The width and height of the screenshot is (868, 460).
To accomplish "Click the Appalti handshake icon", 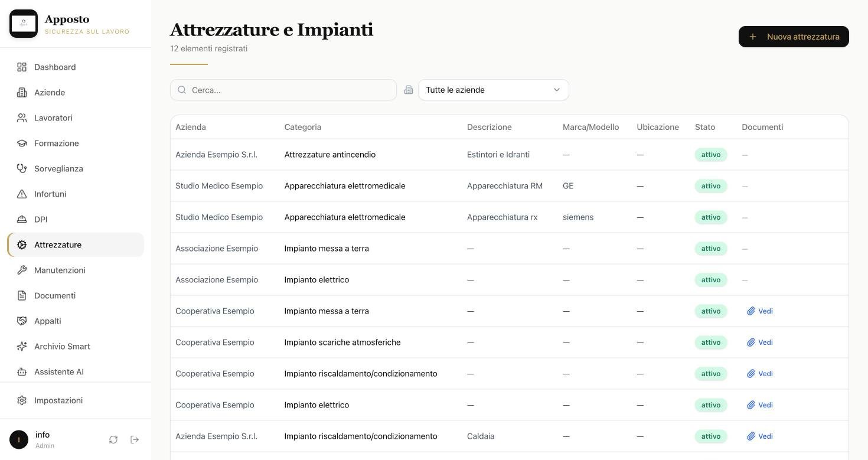I will (x=22, y=321).
